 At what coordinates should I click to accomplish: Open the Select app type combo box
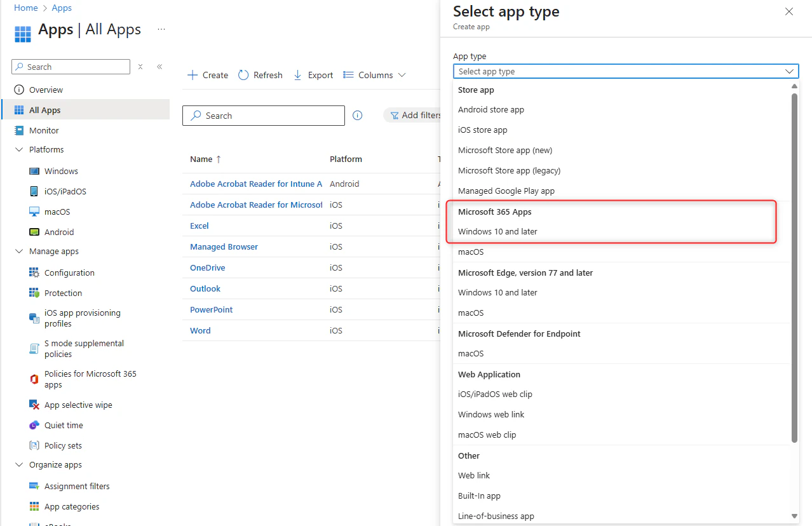click(x=626, y=71)
